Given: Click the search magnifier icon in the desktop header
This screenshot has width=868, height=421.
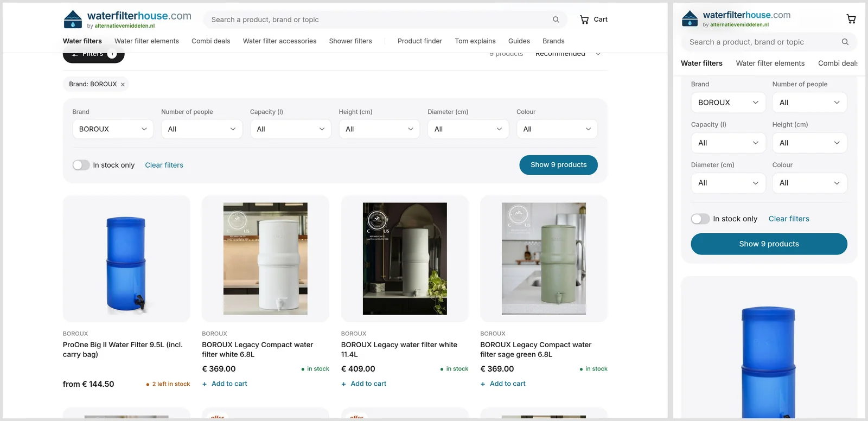Looking at the screenshot, I should tap(556, 20).
